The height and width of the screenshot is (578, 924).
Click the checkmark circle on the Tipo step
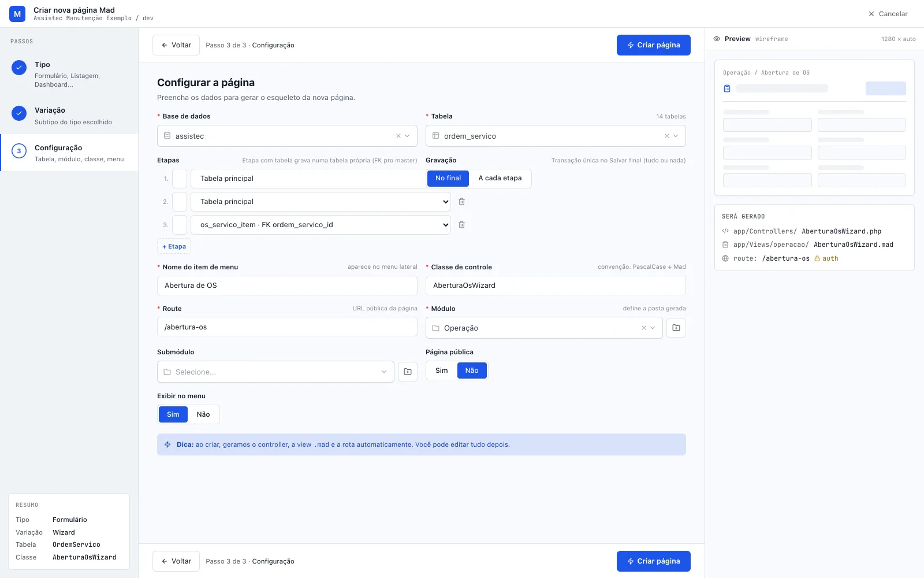19,68
